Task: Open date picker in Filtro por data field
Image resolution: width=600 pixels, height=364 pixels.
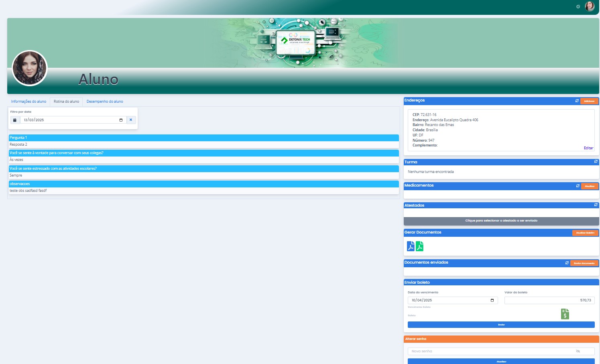Action: click(x=121, y=120)
